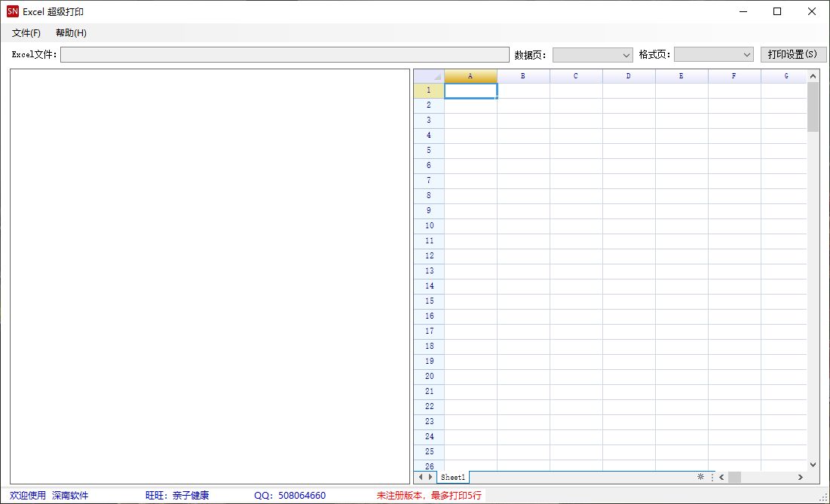Select row 15 header
This screenshot has height=504, width=830.
click(429, 301)
